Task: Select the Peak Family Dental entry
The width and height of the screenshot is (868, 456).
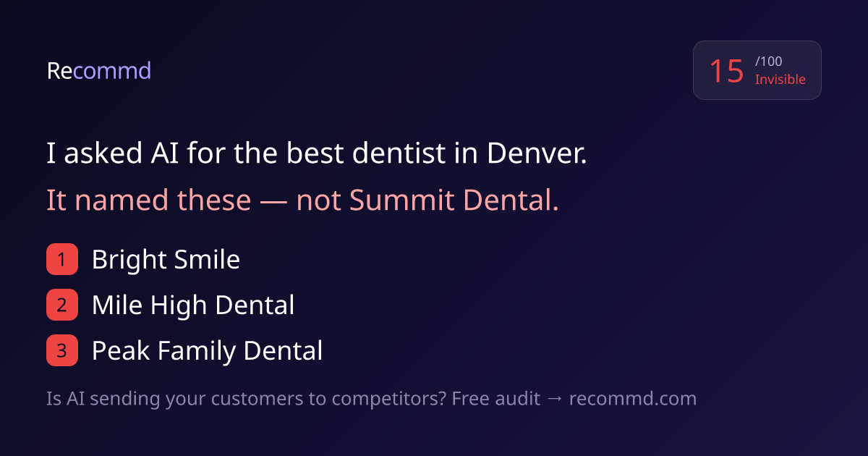Action: click(x=207, y=351)
